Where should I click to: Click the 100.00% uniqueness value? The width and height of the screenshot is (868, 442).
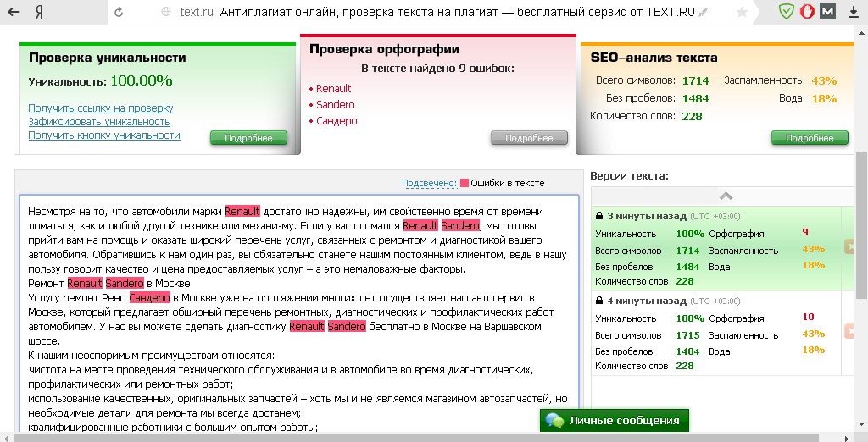142,80
